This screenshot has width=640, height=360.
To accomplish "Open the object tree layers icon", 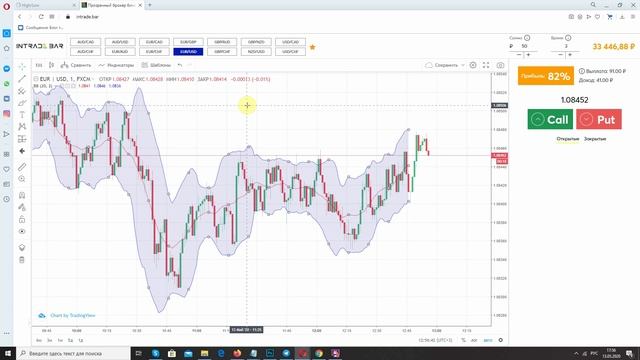I will pos(22,247).
